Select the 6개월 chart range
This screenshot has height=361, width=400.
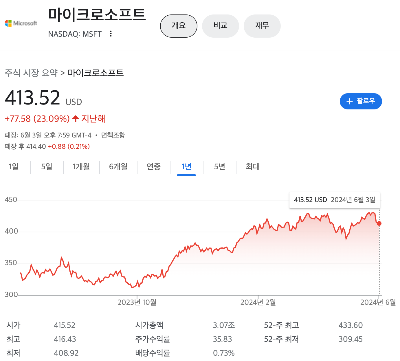pos(118,166)
